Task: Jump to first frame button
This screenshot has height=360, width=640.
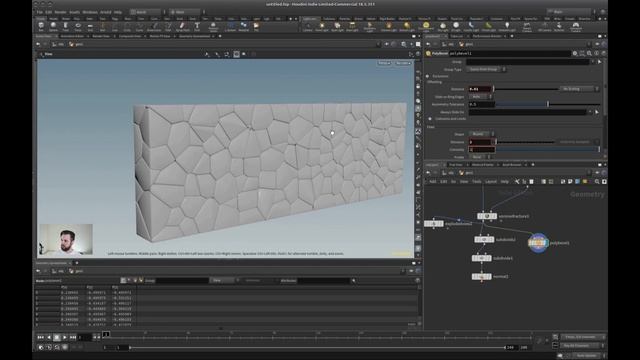Action: click(40, 338)
